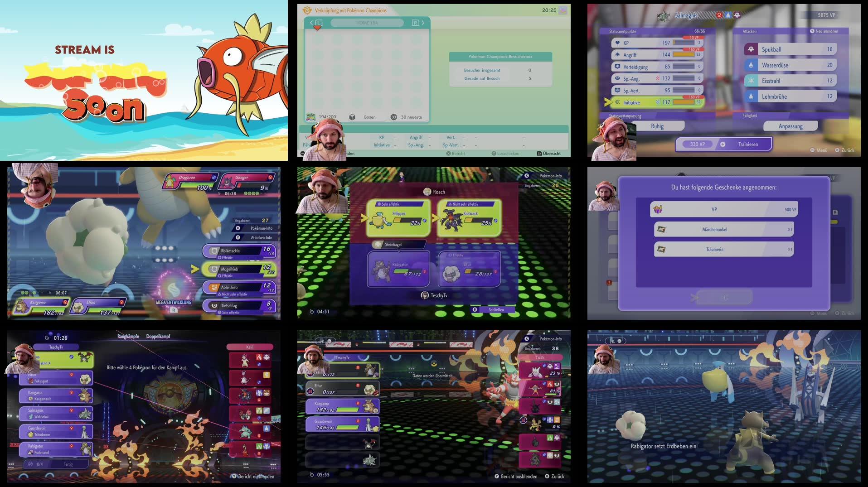Choose the Ableithieb move
Screen dimensions: 868x487
click(239, 288)
